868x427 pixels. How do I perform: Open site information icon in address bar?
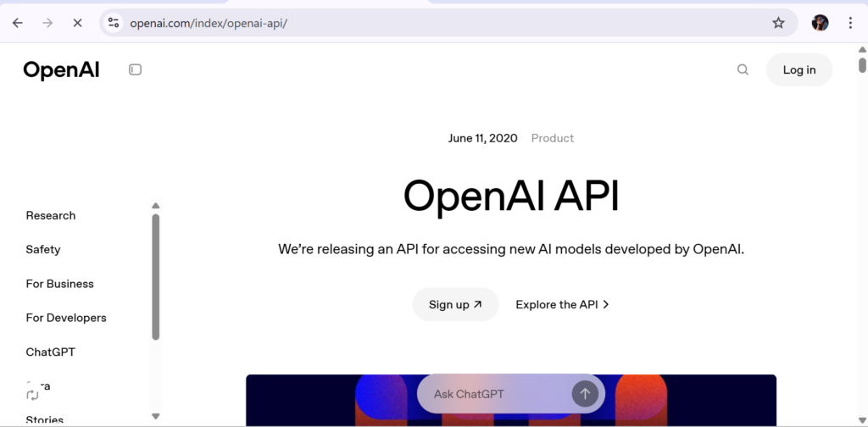114,23
